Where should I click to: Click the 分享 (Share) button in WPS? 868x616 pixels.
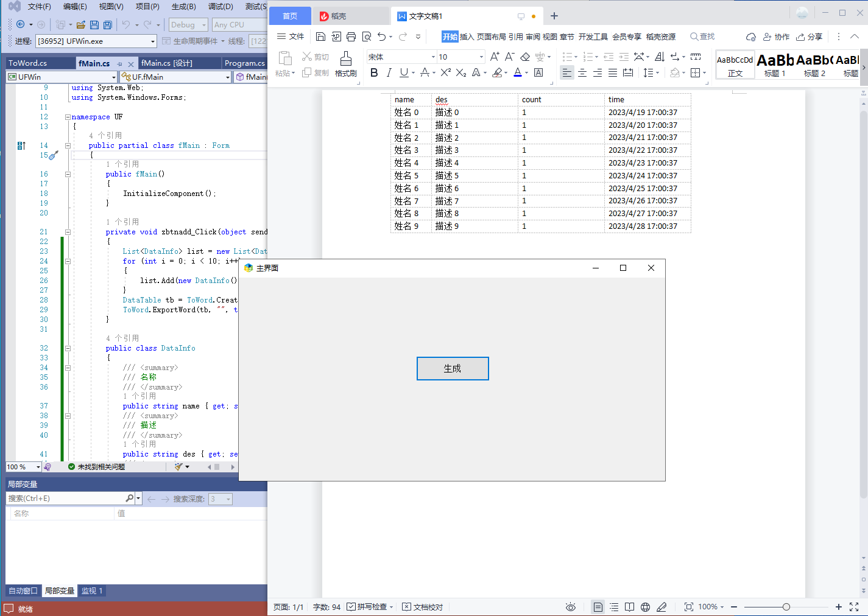click(x=810, y=37)
